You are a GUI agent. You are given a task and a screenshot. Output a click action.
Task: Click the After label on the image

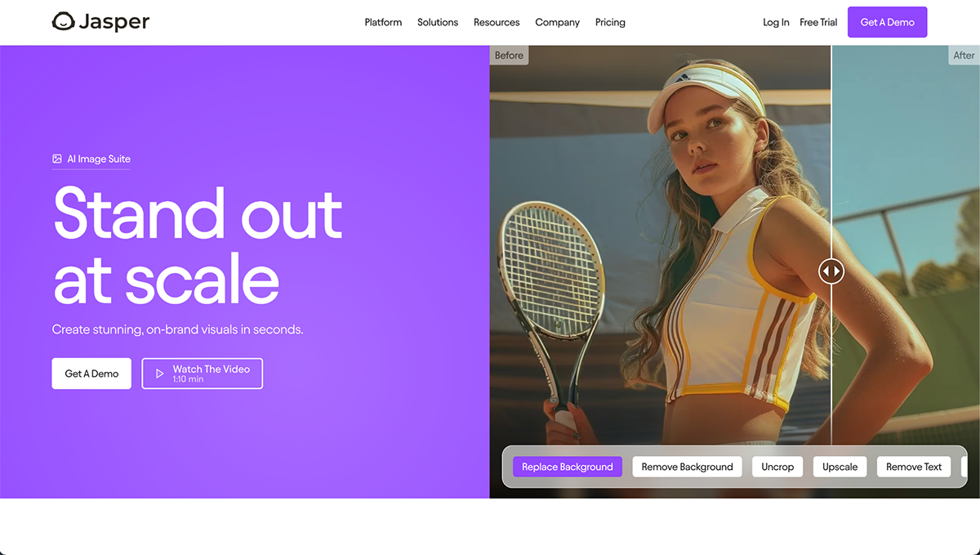[964, 55]
